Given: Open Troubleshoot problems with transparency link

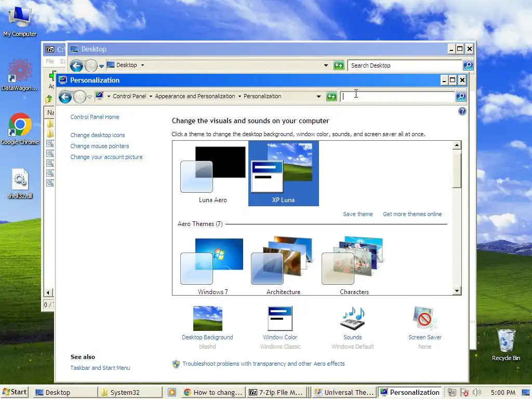Looking at the screenshot, I should point(263,364).
